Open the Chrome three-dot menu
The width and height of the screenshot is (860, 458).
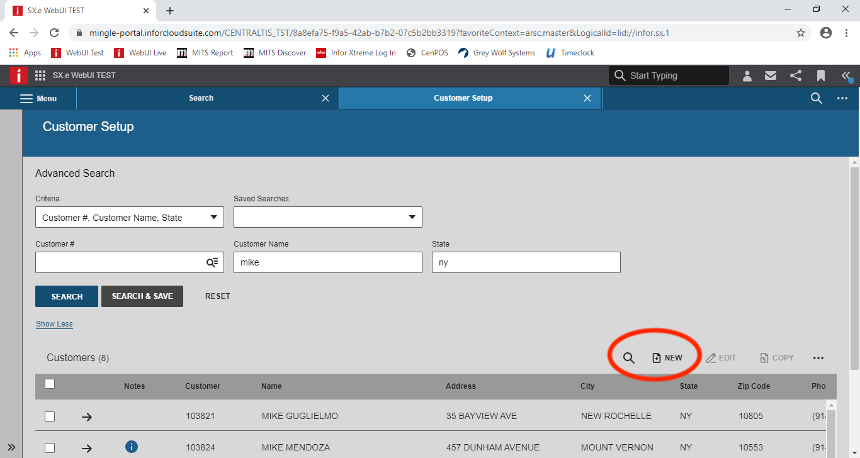pos(846,33)
